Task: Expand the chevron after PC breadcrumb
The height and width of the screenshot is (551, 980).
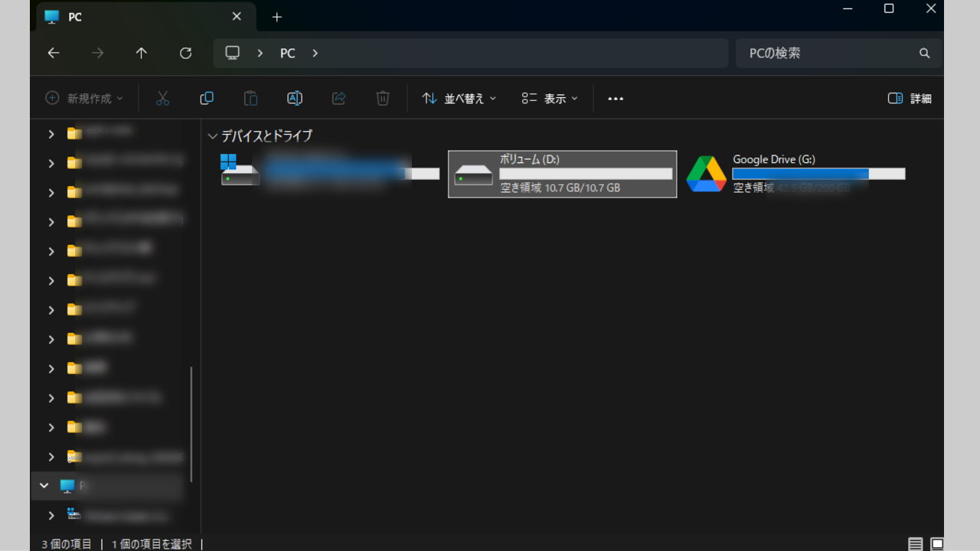Action: click(x=315, y=53)
